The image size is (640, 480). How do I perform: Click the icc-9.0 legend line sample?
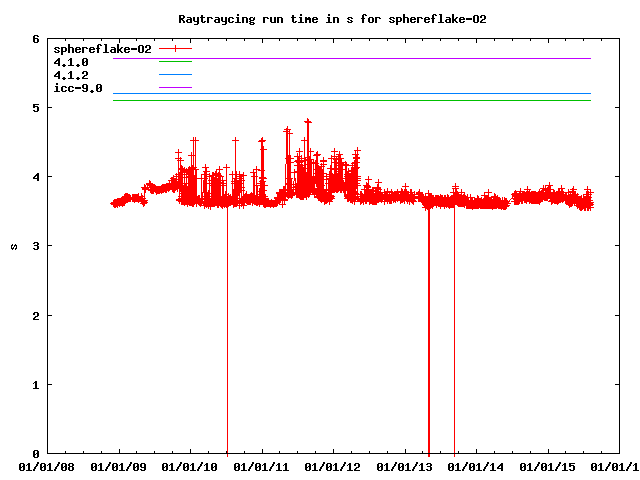click(175, 88)
